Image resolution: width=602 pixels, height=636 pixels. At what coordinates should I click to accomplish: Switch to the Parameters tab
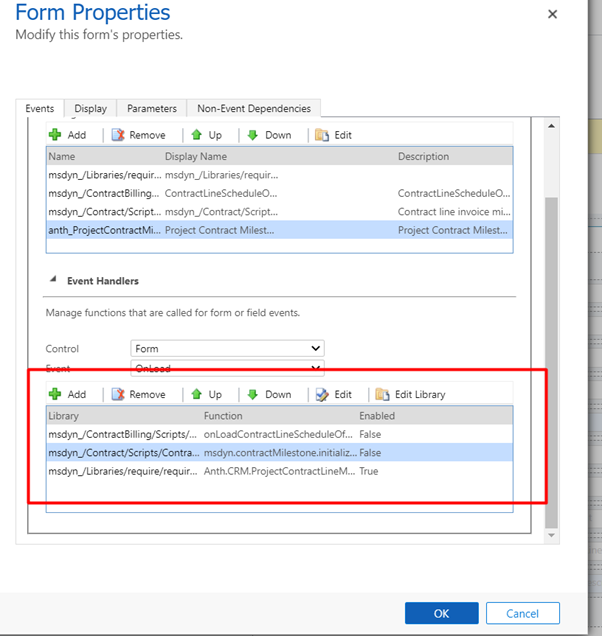(152, 108)
